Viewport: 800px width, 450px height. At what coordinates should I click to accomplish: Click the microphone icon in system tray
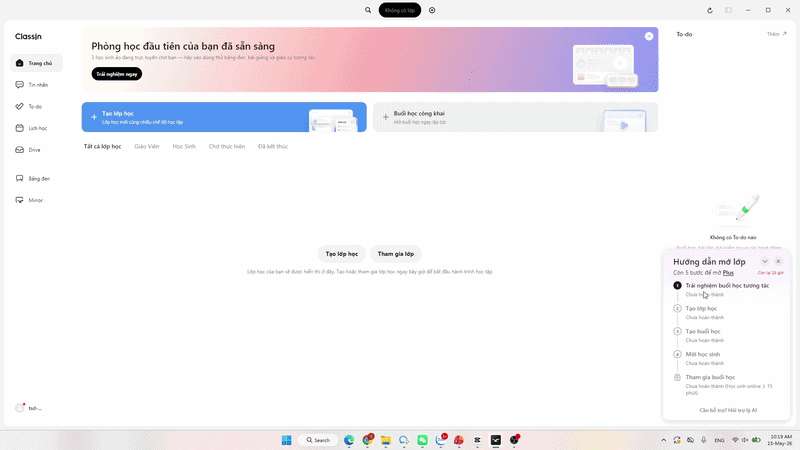coord(704,440)
